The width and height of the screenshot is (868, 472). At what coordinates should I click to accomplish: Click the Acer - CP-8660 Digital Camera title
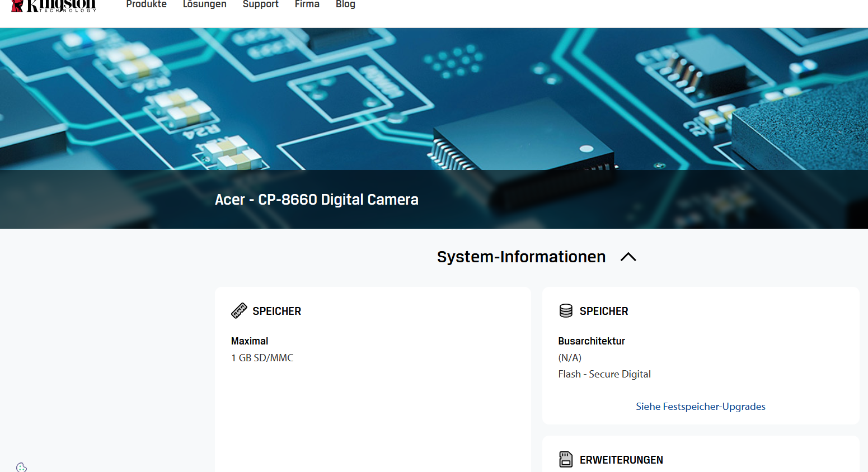317,200
